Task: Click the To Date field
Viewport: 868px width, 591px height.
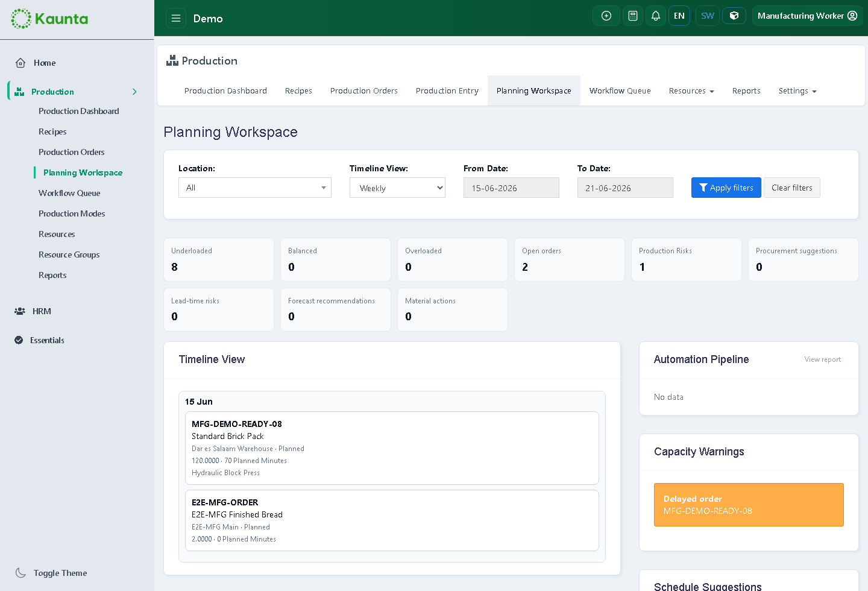Action: pos(625,188)
